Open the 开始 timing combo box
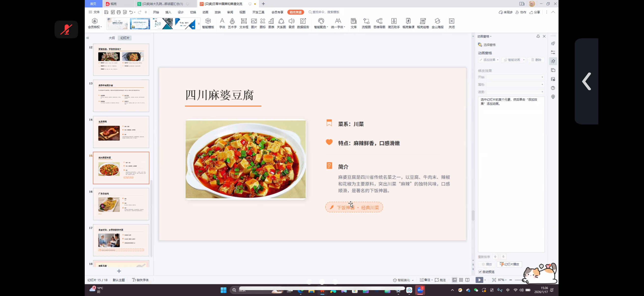 coord(515,77)
